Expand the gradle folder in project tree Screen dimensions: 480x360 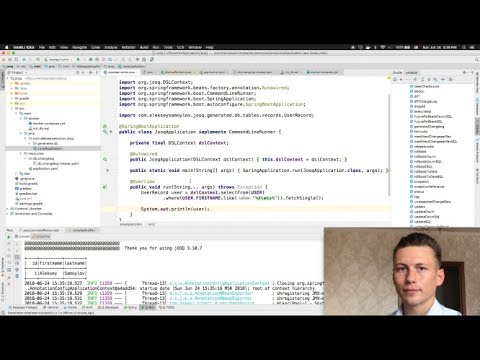(x=12, y=98)
